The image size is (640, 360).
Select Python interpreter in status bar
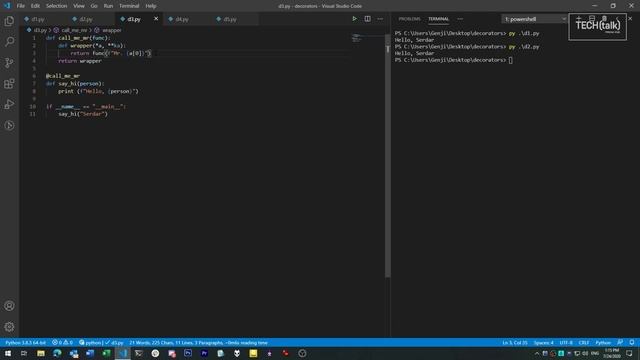[x=25, y=342]
